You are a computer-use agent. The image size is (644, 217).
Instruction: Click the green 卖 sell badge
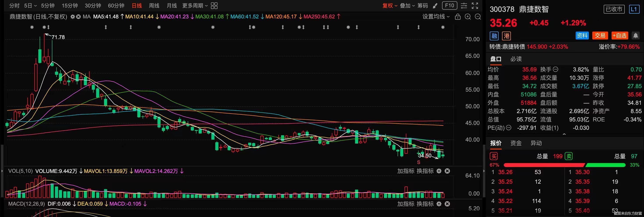coord(569,156)
